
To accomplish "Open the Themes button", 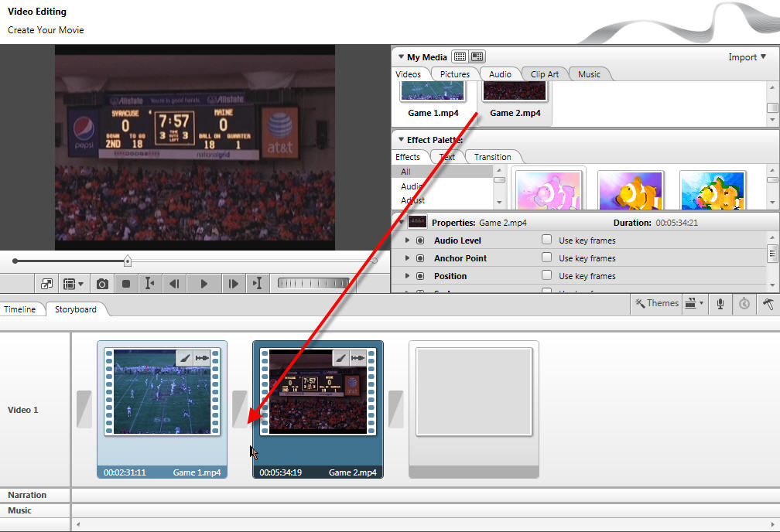I will [657, 303].
